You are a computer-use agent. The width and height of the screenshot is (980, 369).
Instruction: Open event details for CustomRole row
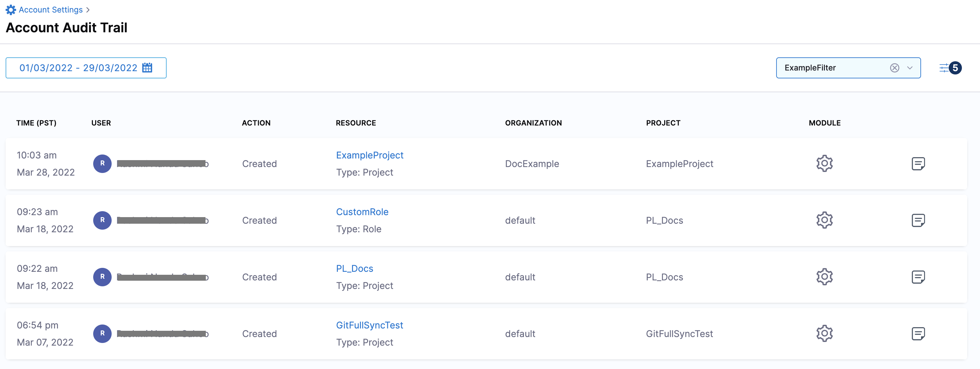[918, 220]
